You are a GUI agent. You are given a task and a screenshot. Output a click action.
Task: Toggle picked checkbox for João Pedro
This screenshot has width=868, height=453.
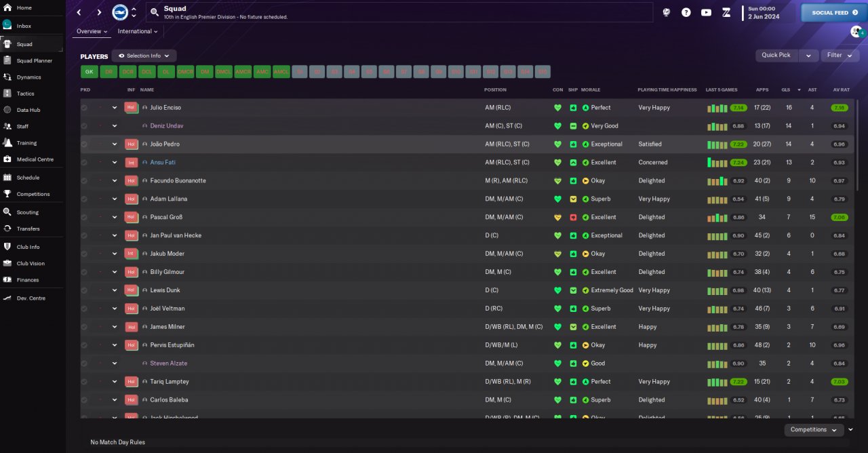pos(84,144)
